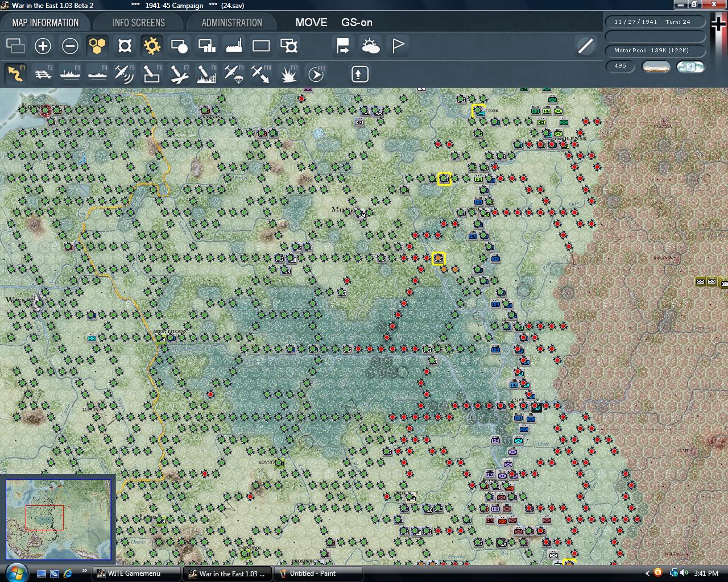Click the F12 End Turn icon
Screen dimensions: 728x582
click(x=316, y=74)
